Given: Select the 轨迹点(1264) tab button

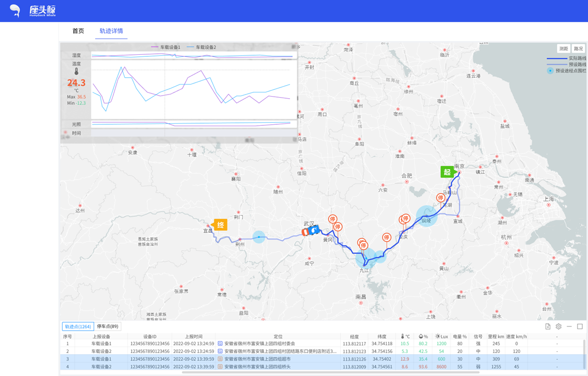Looking at the screenshot, I should click(78, 326).
